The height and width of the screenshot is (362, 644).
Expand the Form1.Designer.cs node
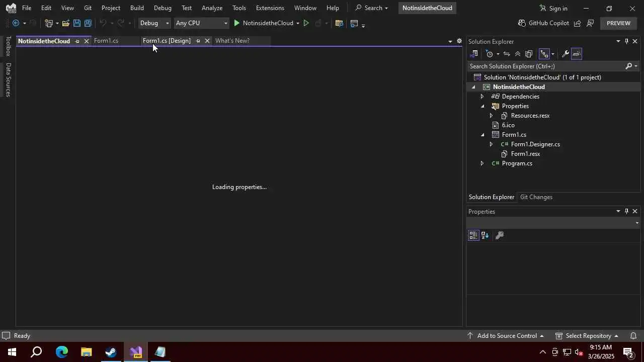[491, 144]
